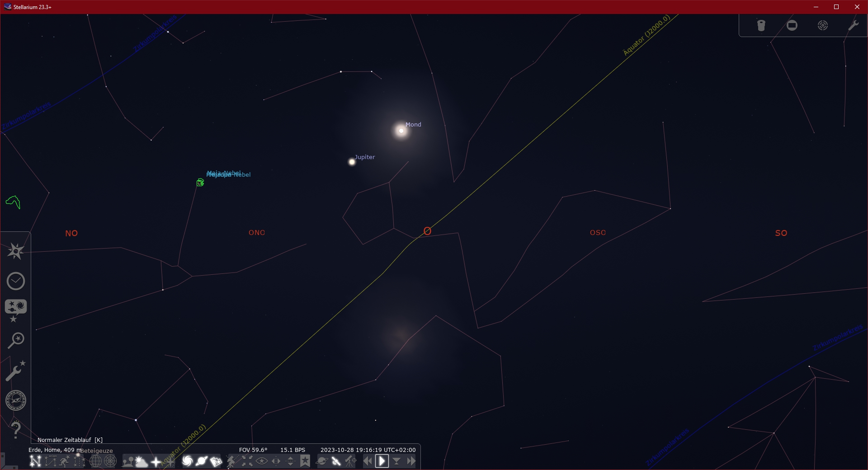Hide the ground landscape
Image resolution: width=868 pixels, height=470 pixels.
pyautogui.click(x=127, y=461)
